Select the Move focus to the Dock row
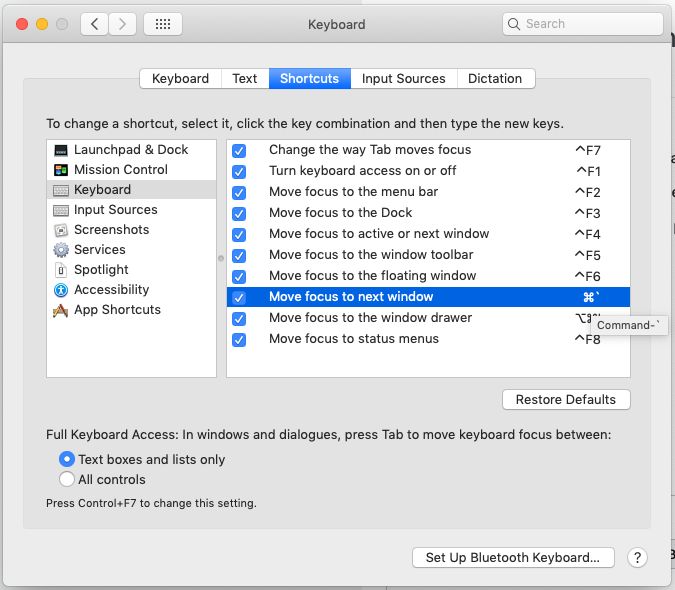The image size is (675, 590). (428, 213)
